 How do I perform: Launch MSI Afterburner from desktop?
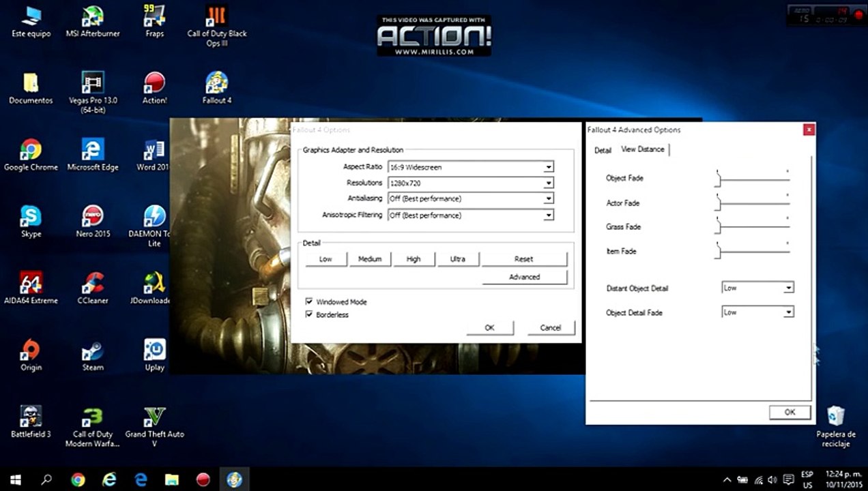[x=93, y=22]
